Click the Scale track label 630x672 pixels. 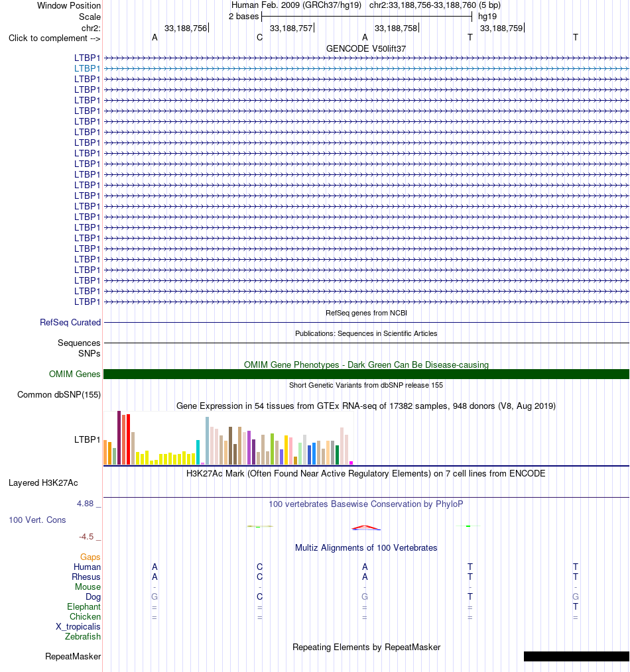90,17
